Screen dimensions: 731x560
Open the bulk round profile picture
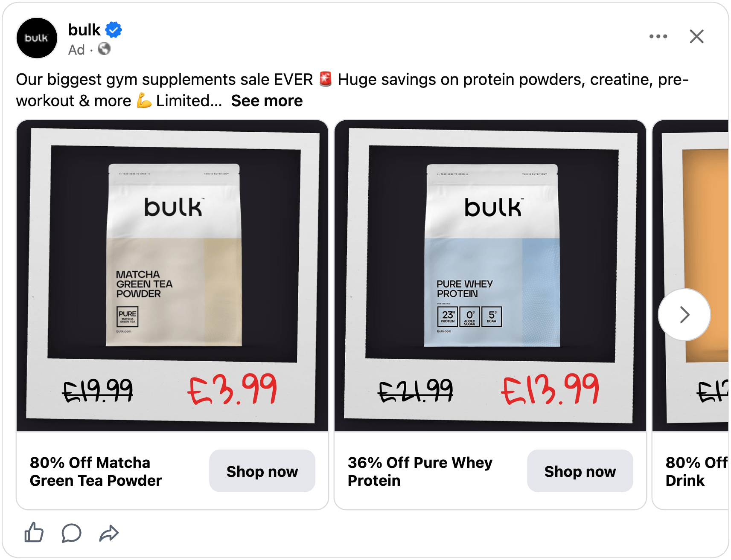[37, 38]
